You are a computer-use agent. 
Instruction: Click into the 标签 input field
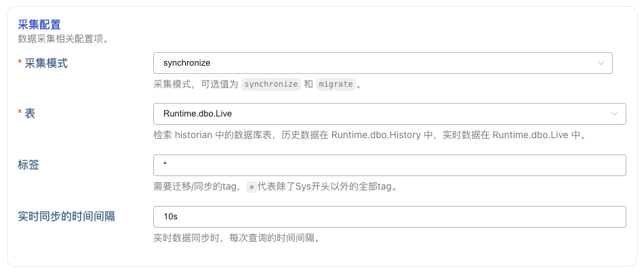coord(389,165)
